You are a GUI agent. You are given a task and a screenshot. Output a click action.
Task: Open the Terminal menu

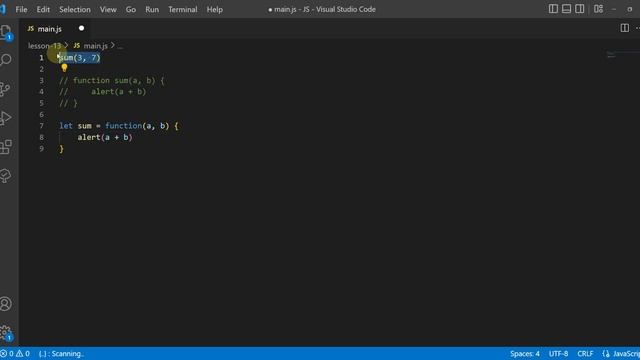coord(182,9)
